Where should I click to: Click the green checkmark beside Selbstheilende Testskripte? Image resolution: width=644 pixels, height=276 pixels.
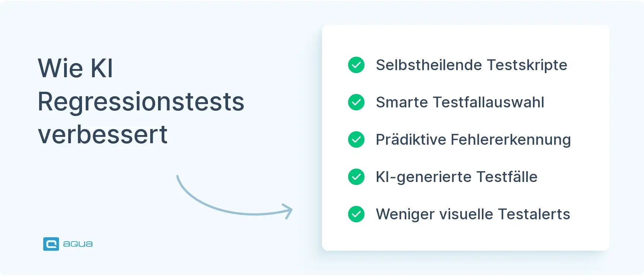click(x=356, y=65)
